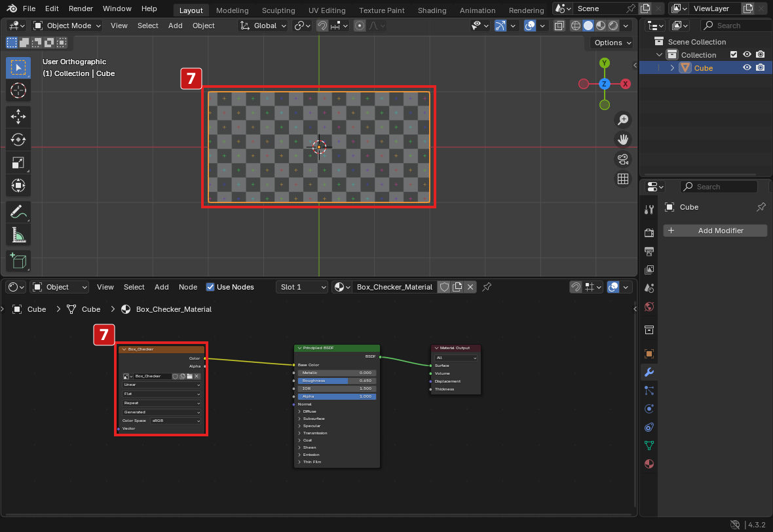
Task: Open the Slot 1 dropdown
Action: [302, 287]
